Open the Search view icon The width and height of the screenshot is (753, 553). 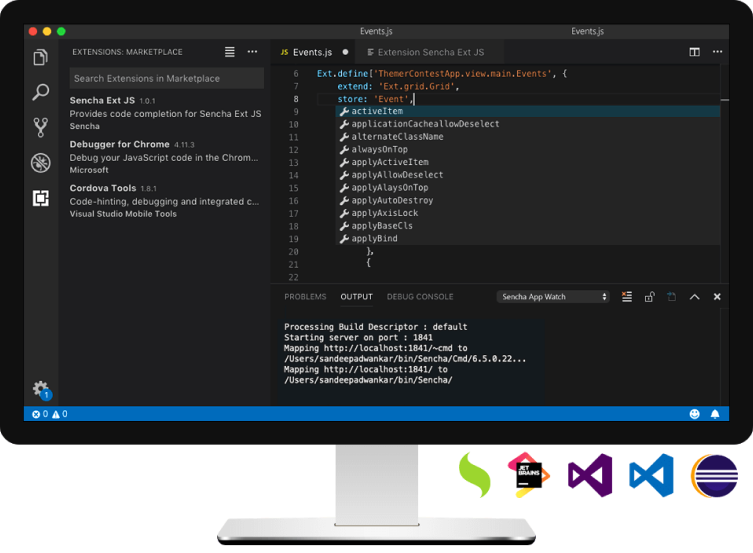(41, 92)
